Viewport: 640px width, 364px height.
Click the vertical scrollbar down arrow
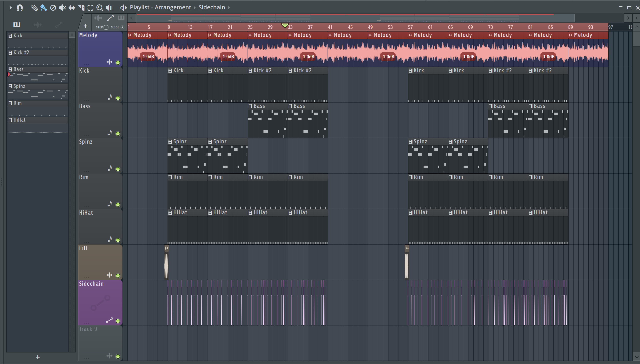pos(636,356)
